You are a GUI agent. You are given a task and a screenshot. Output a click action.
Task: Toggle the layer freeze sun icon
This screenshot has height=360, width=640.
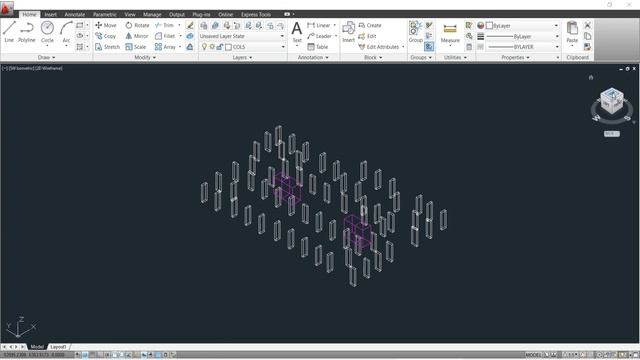click(x=212, y=47)
